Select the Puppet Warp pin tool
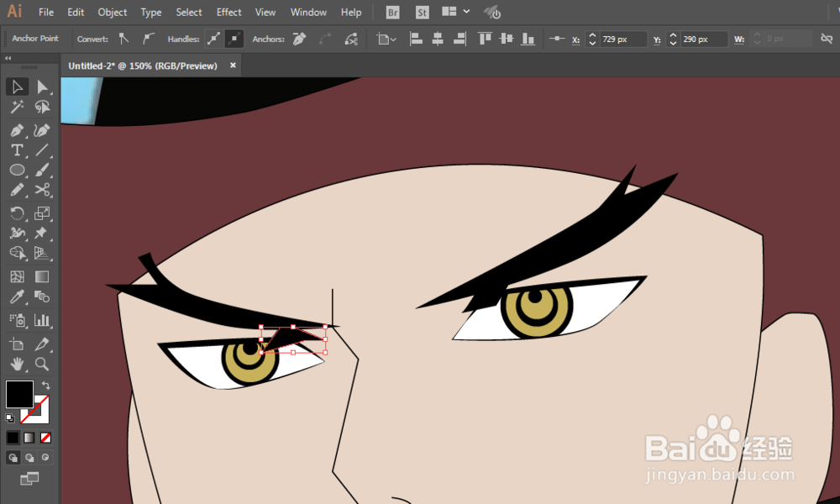840x504 pixels. tap(42, 233)
